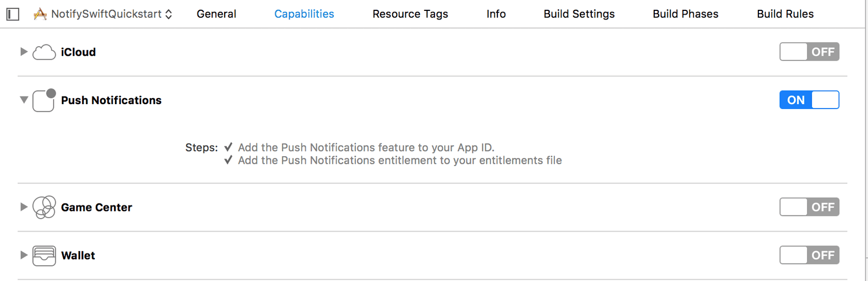Expand the iCloud section triangle
The width and height of the screenshot is (868, 281).
pyautogui.click(x=23, y=52)
